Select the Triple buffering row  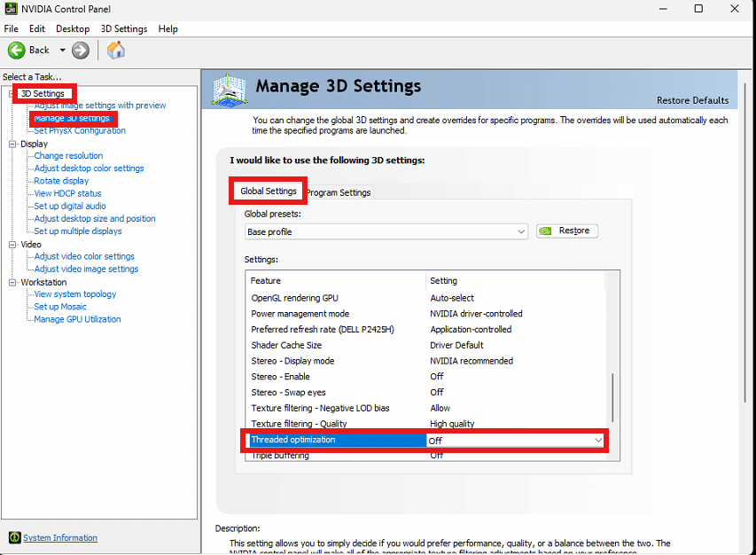coord(425,456)
